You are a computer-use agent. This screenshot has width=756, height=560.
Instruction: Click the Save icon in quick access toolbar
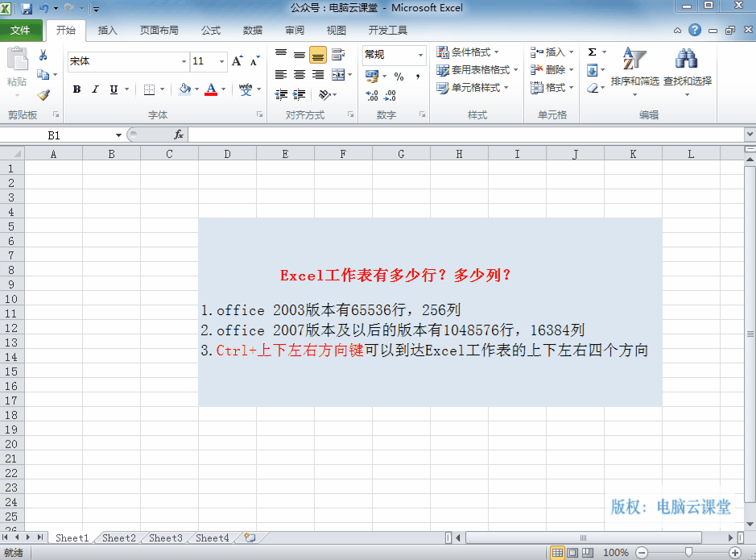(x=27, y=8)
